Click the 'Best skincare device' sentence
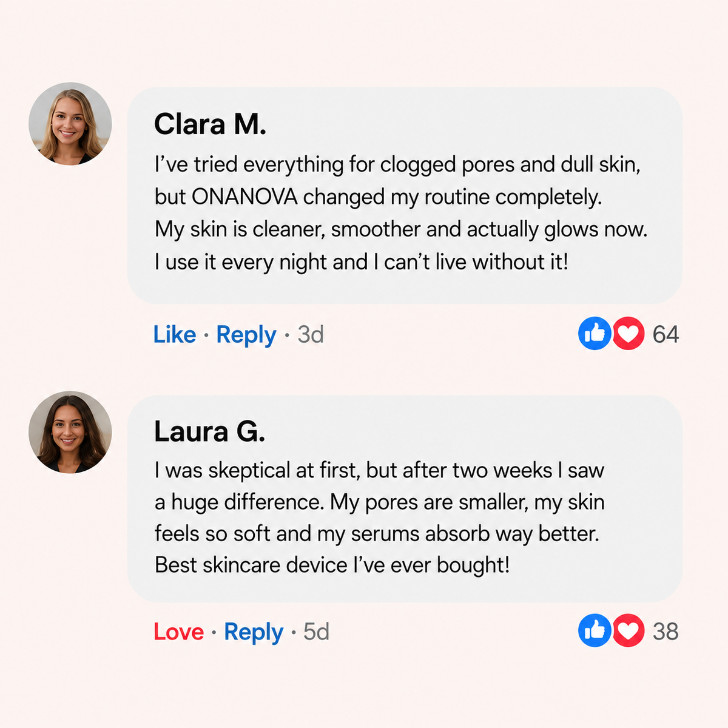 click(332, 565)
